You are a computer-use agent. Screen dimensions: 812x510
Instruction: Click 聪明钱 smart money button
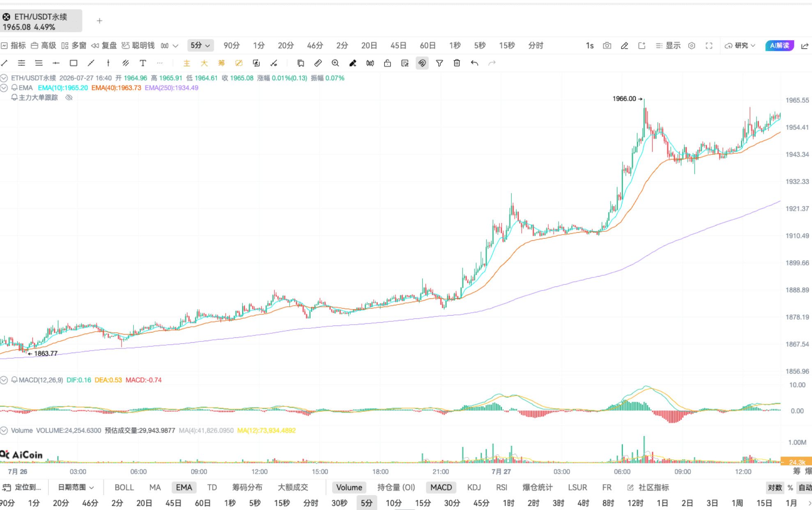click(x=138, y=46)
